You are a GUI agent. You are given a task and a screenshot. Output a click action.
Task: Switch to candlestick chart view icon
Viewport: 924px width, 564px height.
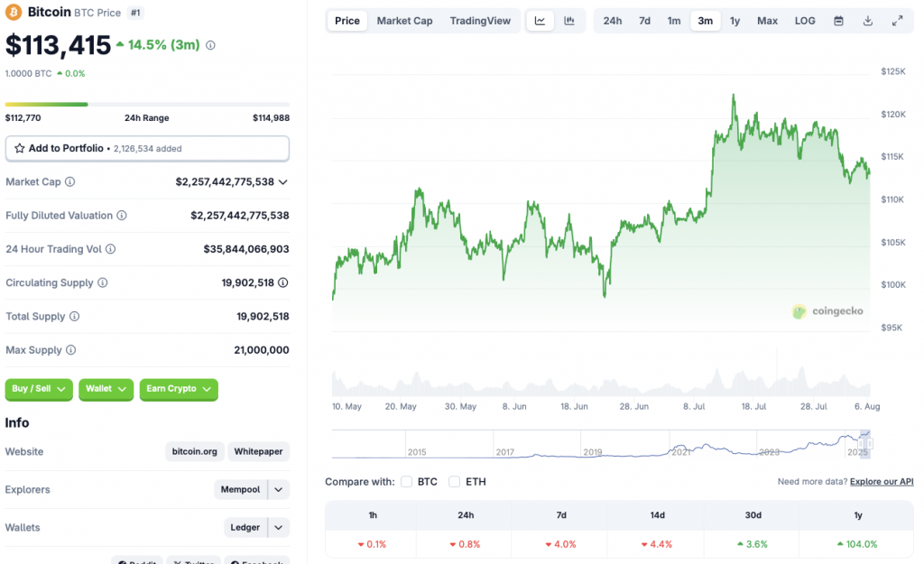pyautogui.click(x=569, y=21)
